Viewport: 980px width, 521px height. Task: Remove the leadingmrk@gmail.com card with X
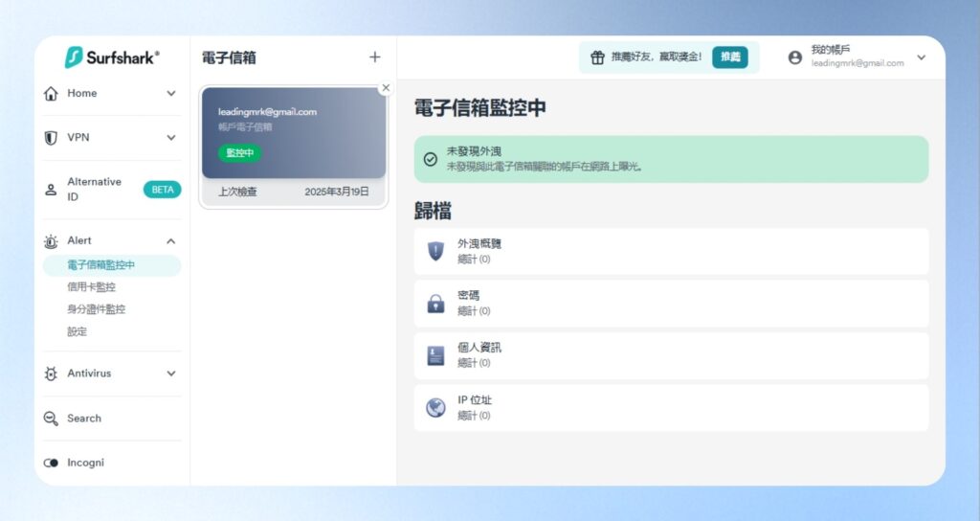[386, 87]
